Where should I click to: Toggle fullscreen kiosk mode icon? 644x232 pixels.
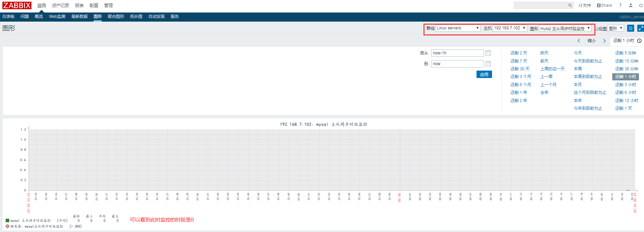[x=641, y=28]
